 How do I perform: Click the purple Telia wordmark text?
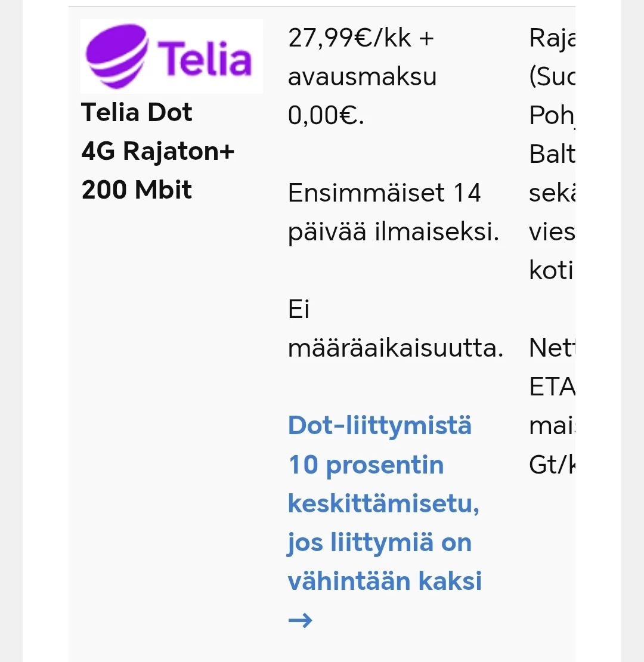click(x=205, y=60)
